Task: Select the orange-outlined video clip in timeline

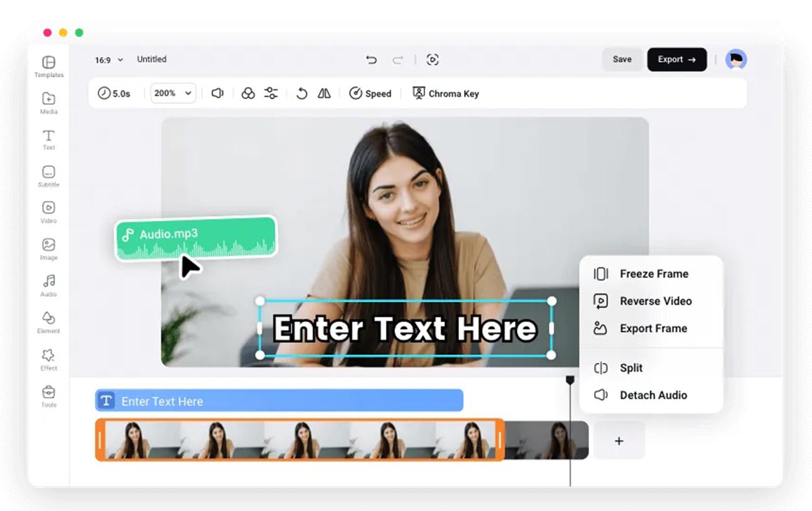Action: point(300,440)
